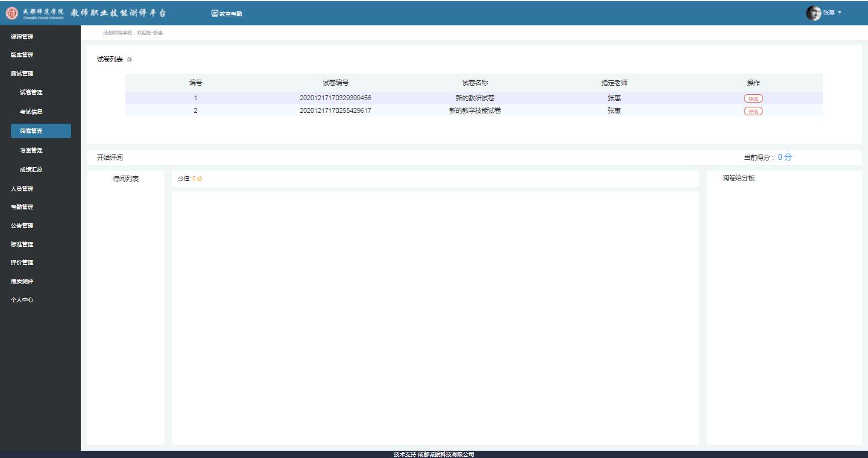868x458 pixels.
Task: Expand the 张惠 user dropdown arrow
Action: tap(840, 13)
